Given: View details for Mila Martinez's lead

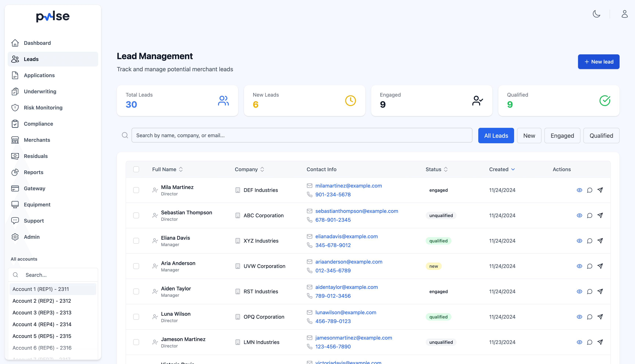Looking at the screenshot, I should tap(580, 190).
